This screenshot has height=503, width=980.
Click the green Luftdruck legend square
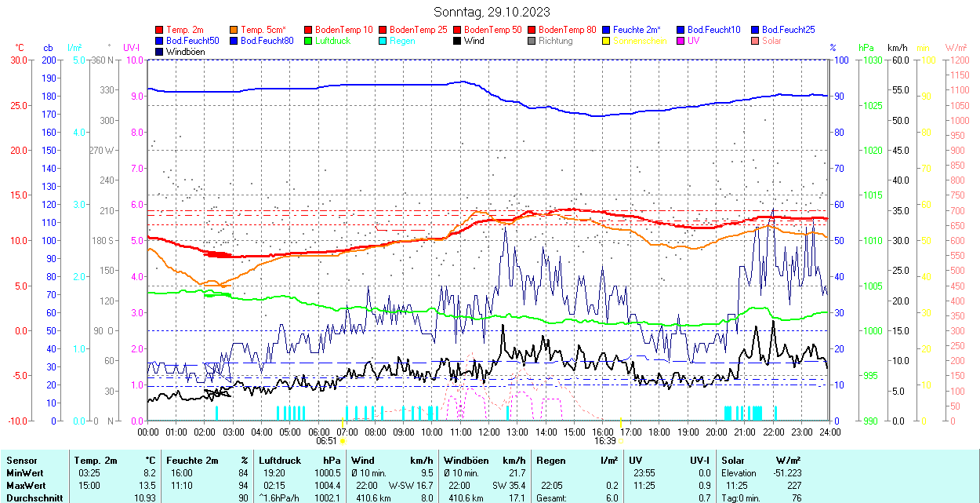click(x=309, y=41)
